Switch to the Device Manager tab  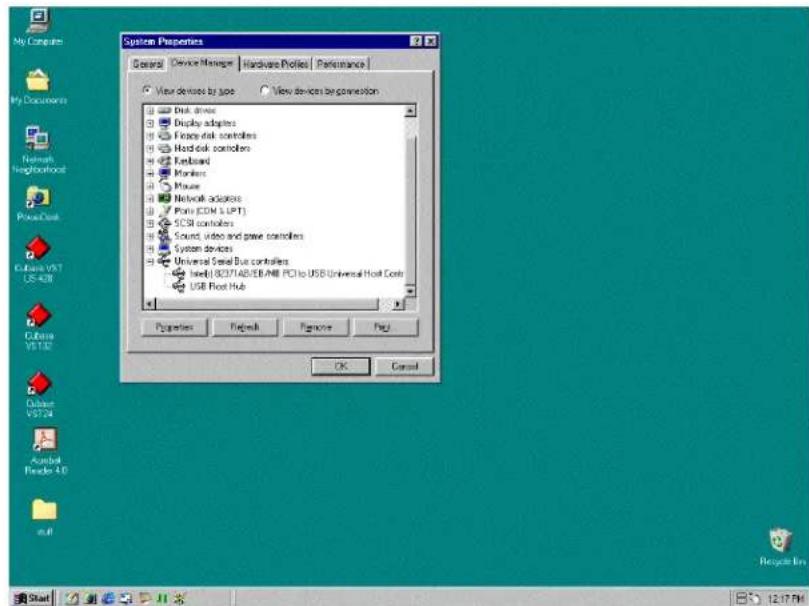(x=202, y=62)
